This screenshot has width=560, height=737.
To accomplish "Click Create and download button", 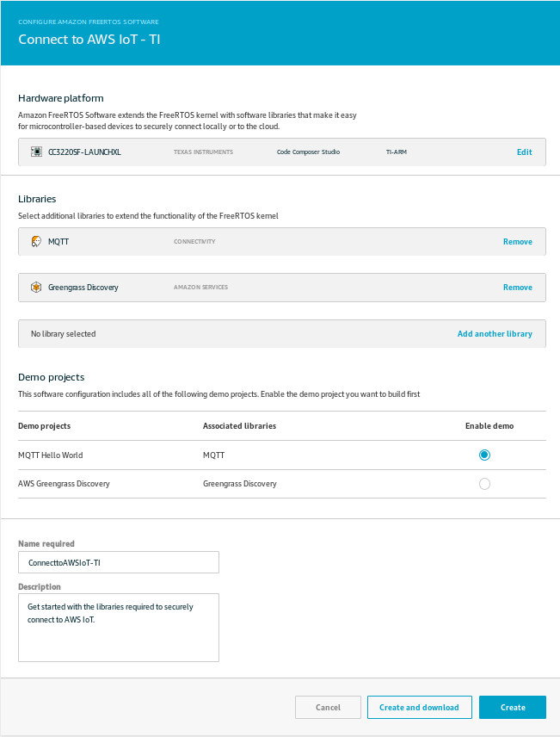I will 419,707.
